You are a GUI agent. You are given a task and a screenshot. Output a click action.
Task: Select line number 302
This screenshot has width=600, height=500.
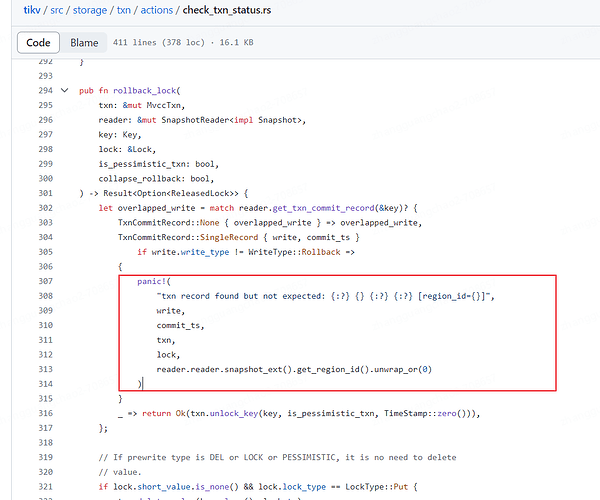pos(46,208)
